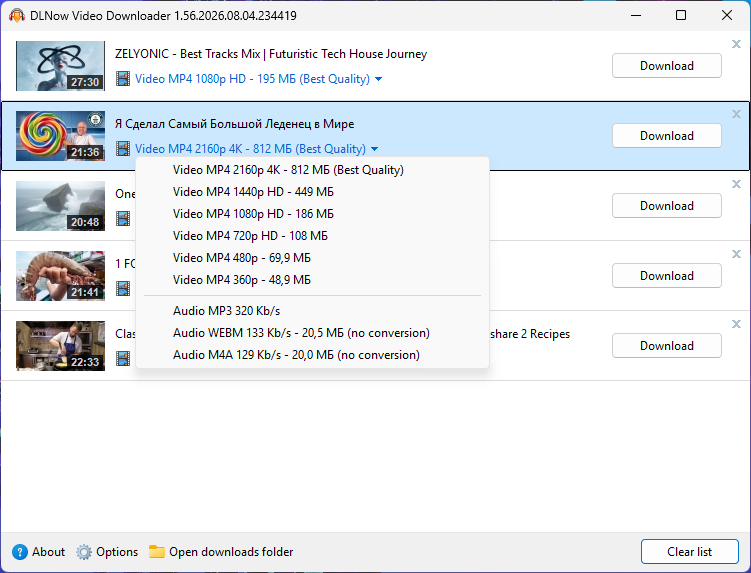Click the film icon beside 2160p 4K format

click(123, 149)
